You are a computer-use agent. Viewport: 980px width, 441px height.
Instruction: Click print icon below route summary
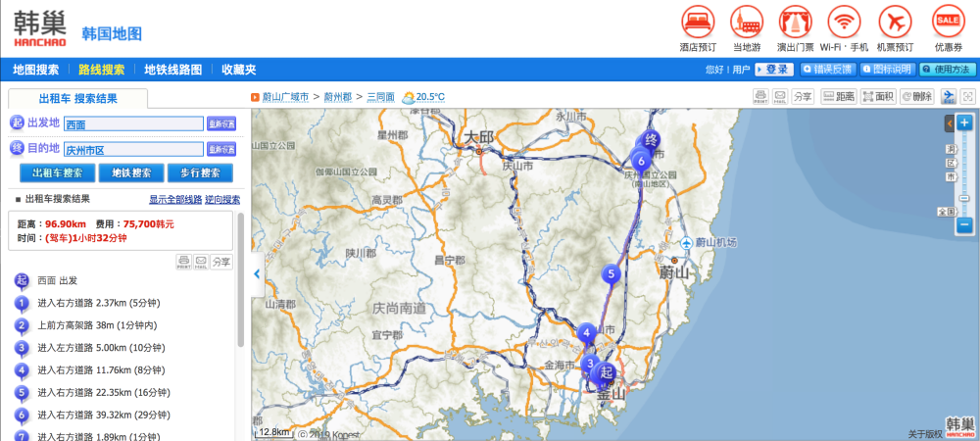tap(183, 262)
